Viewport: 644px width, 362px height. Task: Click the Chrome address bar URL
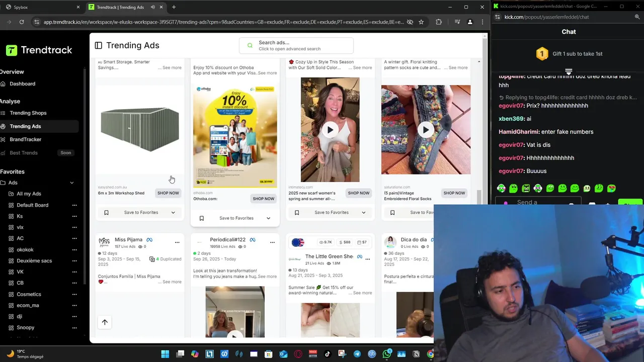pyautogui.click(x=223, y=22)
